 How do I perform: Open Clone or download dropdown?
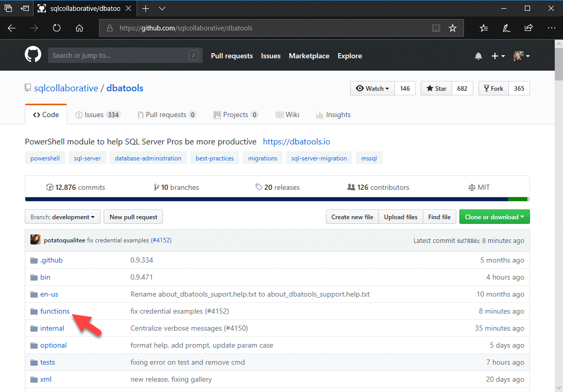pyautogui.click(x=494, y=217)
